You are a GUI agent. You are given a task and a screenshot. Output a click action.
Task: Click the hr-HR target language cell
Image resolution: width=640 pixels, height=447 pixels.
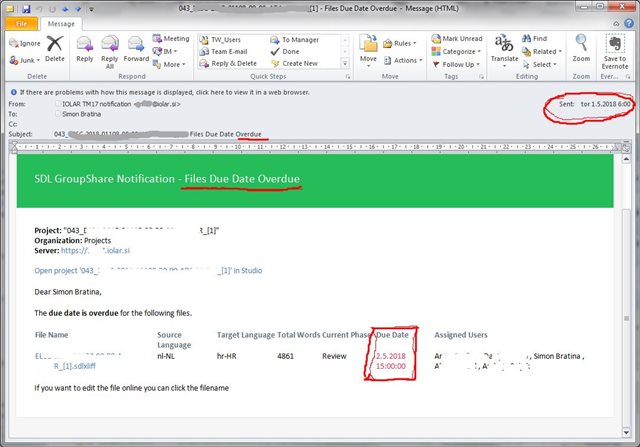click(227, 356)
